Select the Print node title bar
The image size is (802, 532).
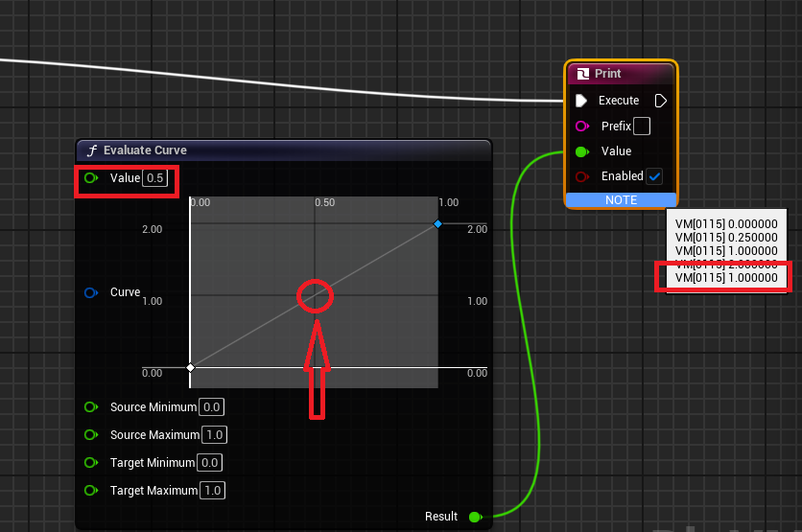click(x=621, y=74)
